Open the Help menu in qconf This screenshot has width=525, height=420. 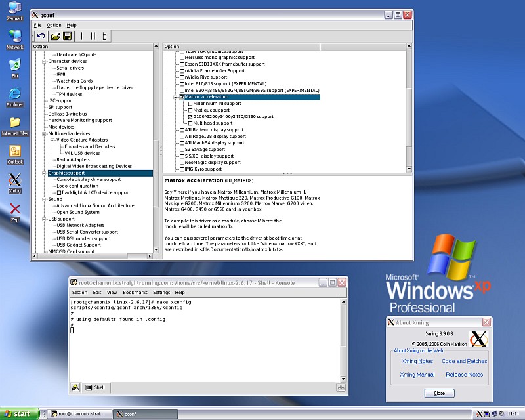tap(72, 25)
